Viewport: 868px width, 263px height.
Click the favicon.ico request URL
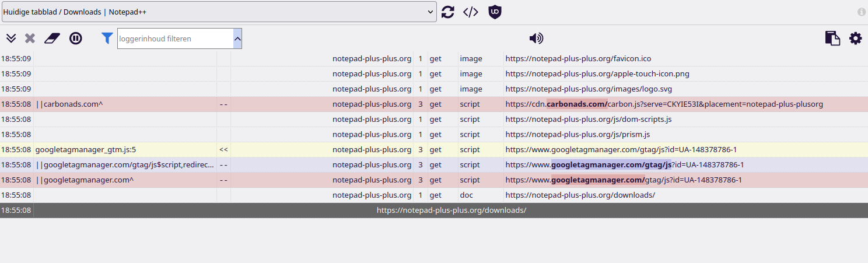[578, 59]
